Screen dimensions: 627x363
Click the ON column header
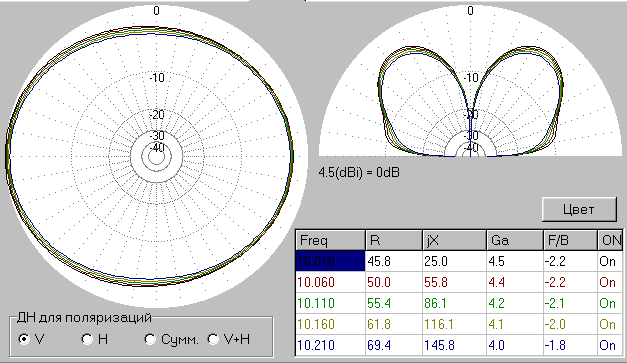[610, 240]
